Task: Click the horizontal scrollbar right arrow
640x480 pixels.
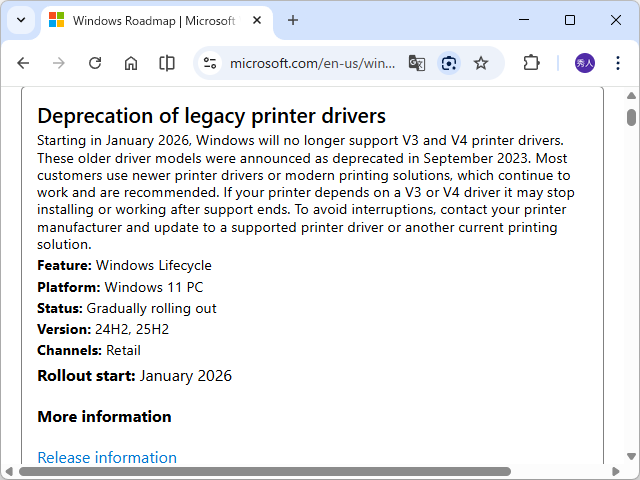Action: 616,472
